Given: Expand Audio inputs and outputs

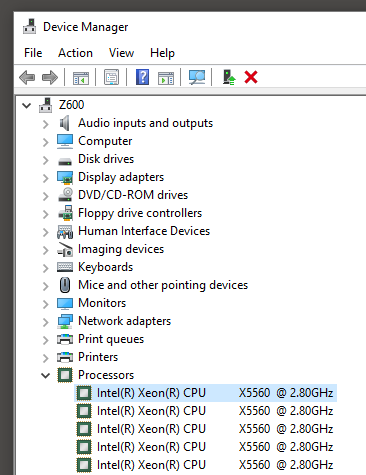Looking at the screenshot, I should [46, 124].
